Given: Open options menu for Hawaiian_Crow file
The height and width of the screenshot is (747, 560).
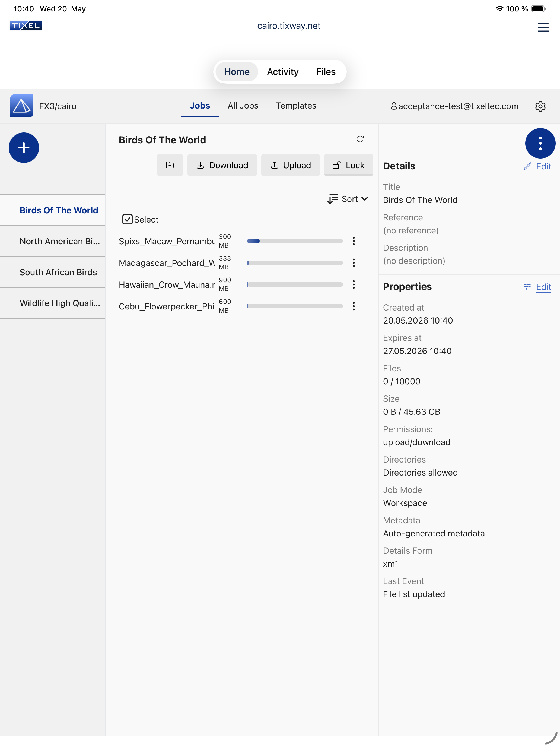Looking at the screenshot, I should point(354,284).
